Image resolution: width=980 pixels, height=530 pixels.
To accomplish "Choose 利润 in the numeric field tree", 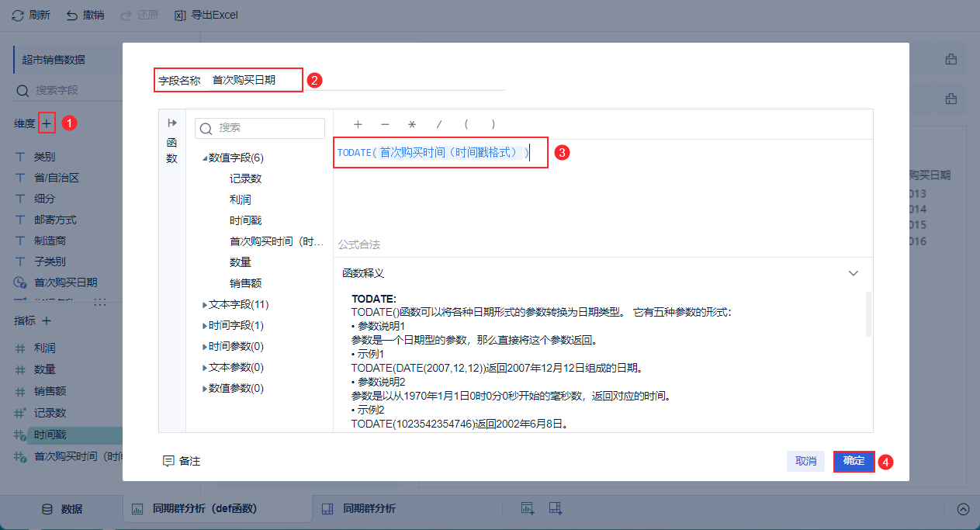I will coord(240,199).
